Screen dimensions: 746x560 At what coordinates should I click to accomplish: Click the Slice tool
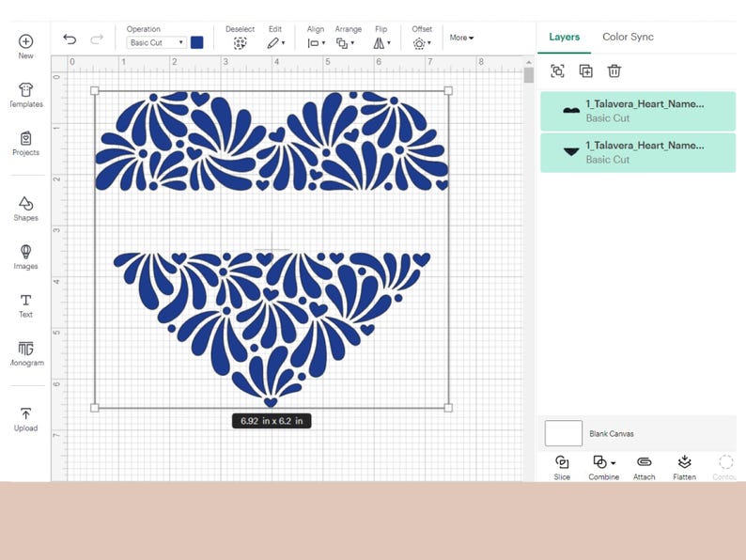[x=562, y=468]
